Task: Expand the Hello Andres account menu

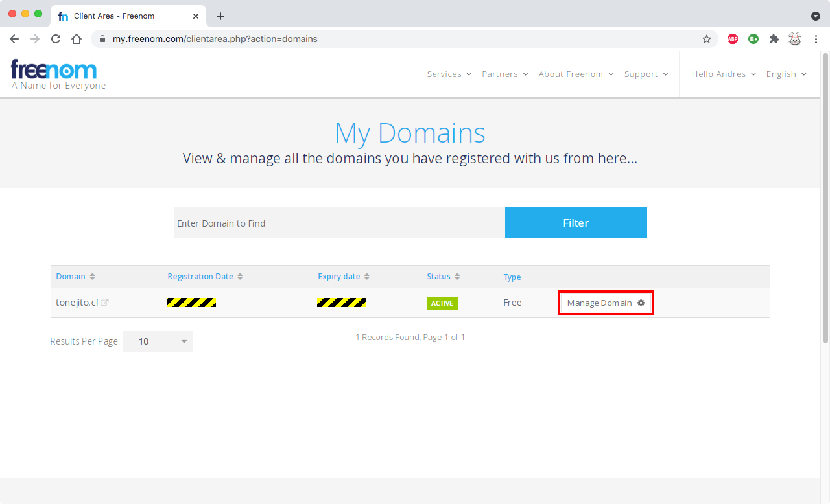Action: pyautogui.click(x=724, y=74)
